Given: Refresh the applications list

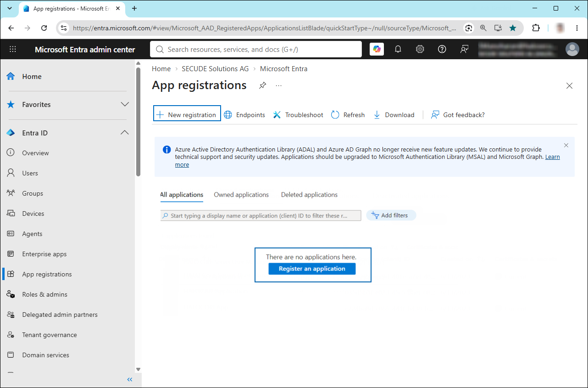Looking at the screenshot, I should click(x=348, y=115).
